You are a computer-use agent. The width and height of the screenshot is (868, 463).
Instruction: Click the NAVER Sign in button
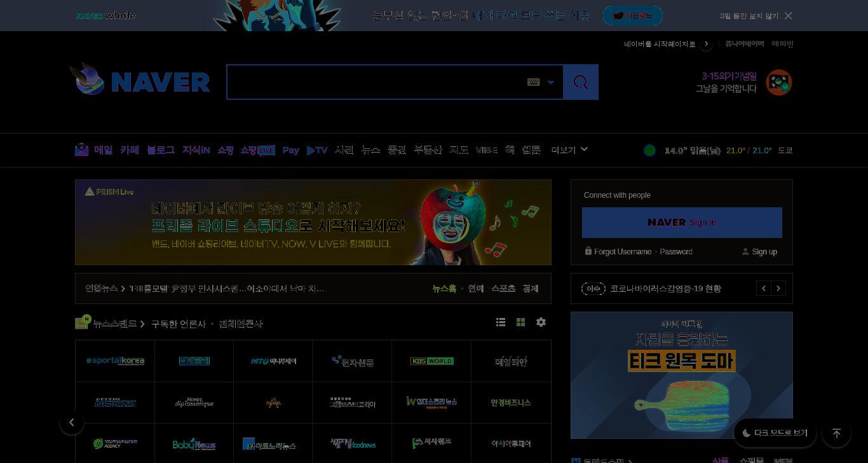(682, 223)
